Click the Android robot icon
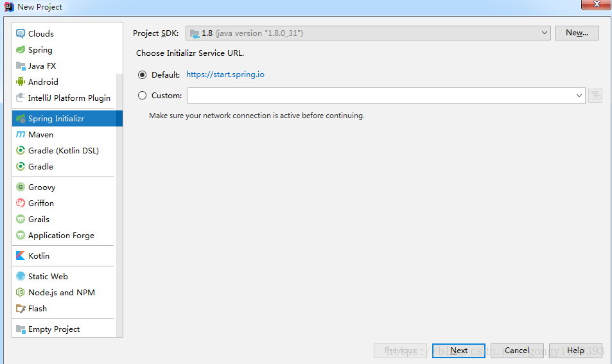This screenshot has height=364, width=612. click(21, 82)
